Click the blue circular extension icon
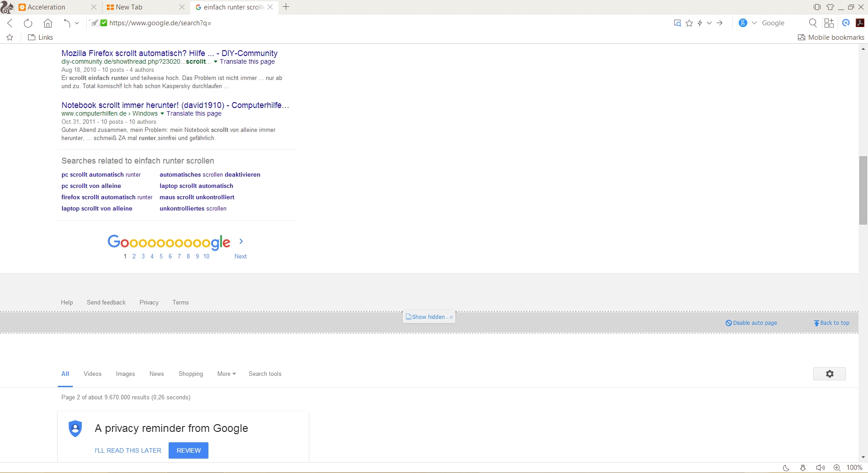 point(846,23)
